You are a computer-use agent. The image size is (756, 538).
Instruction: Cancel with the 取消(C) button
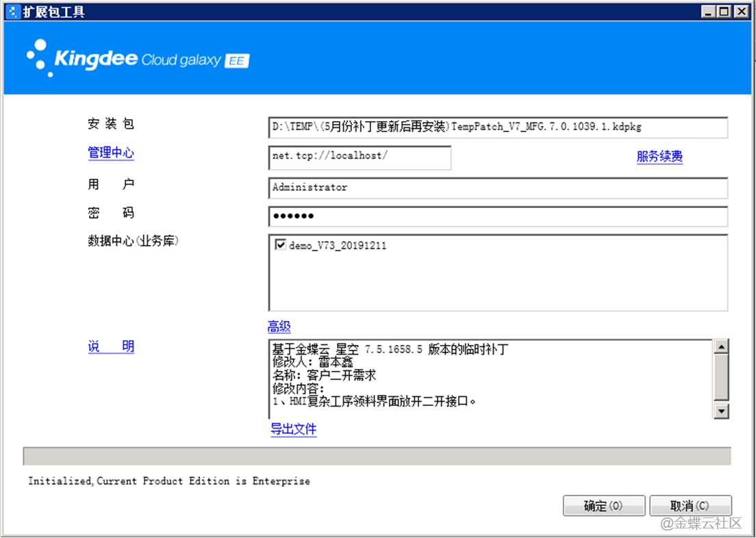pos(690,506)
